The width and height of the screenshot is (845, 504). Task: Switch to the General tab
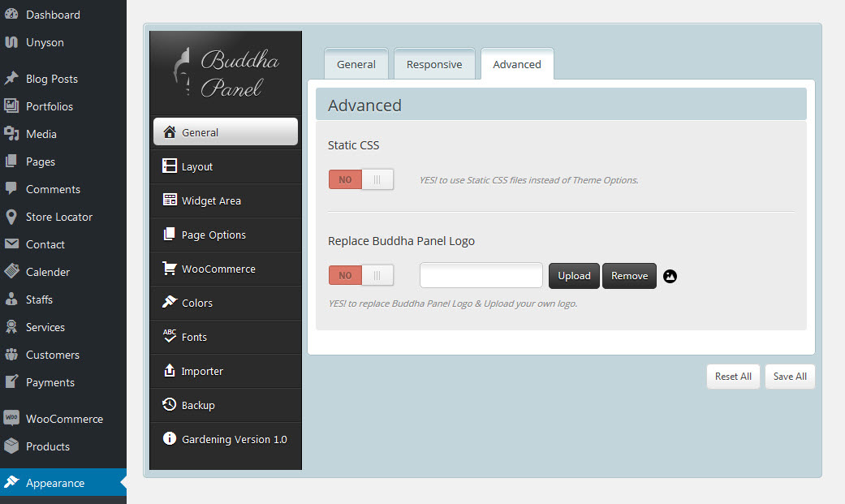356,64
